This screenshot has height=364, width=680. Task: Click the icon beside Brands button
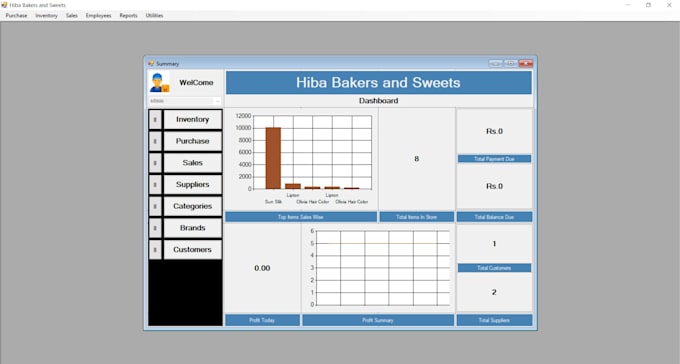[155, 228]
